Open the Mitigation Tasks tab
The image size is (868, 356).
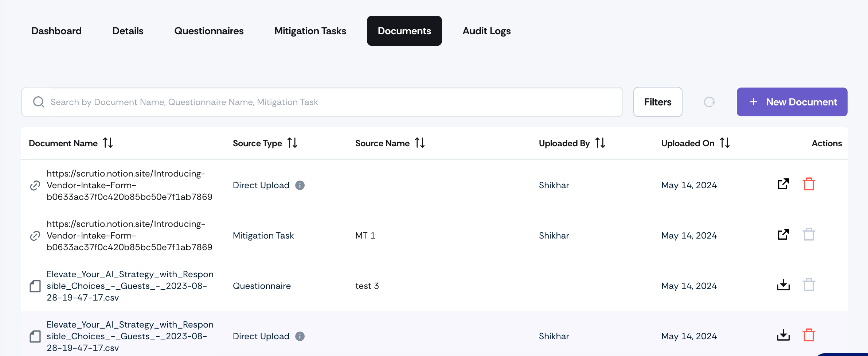310,31
